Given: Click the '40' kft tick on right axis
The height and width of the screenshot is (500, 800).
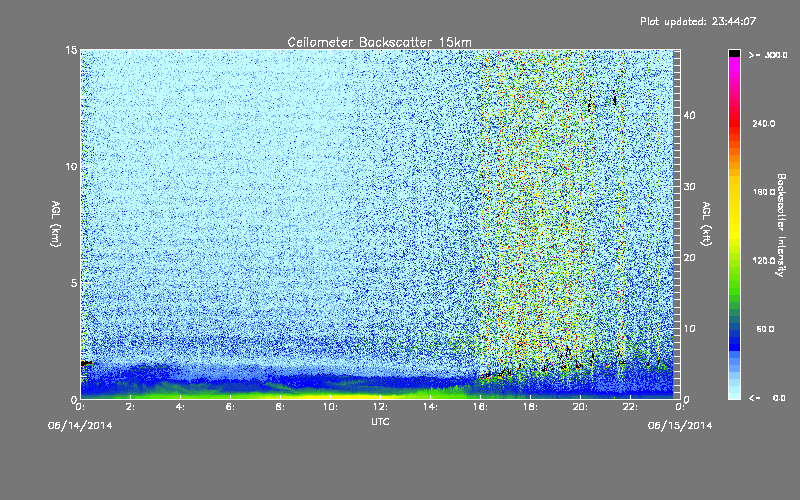Looking at the screenshot, I should pos(689,115).
